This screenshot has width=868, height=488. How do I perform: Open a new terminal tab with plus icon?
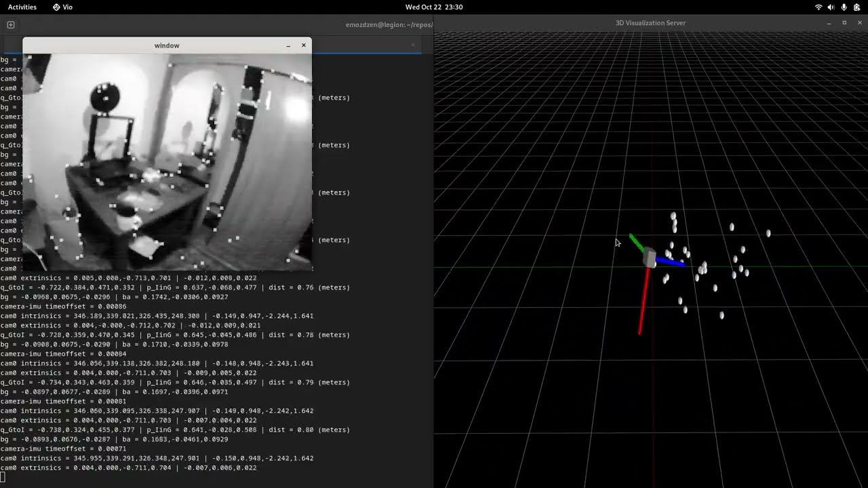click(11, 24)
